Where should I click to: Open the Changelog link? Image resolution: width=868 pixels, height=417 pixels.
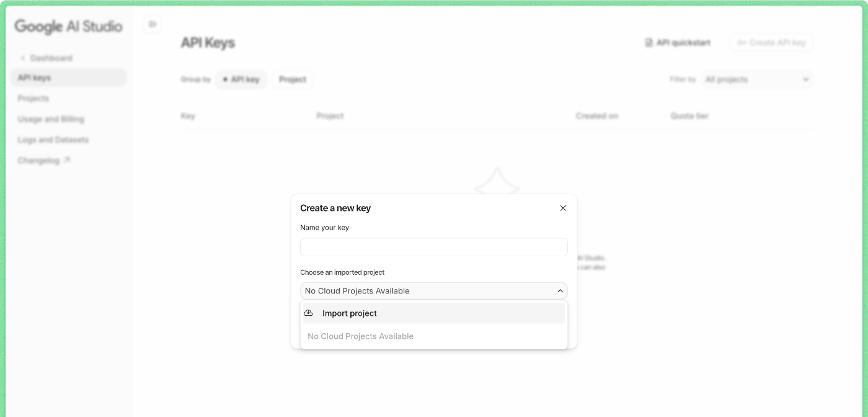39,160
